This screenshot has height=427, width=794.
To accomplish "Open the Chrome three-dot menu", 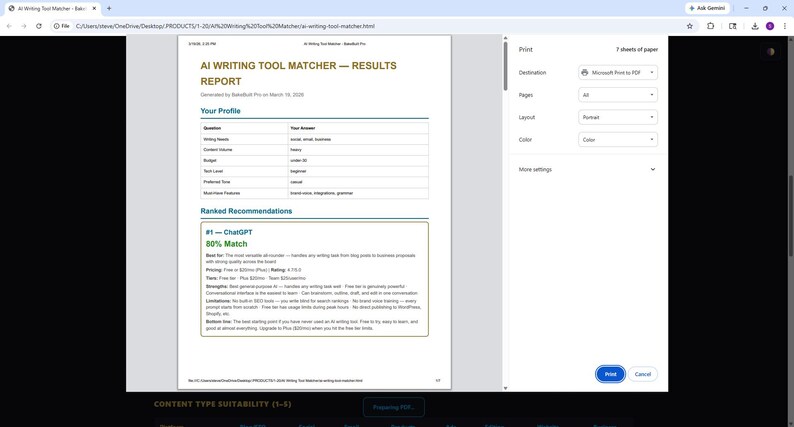I will coord(784,26).
